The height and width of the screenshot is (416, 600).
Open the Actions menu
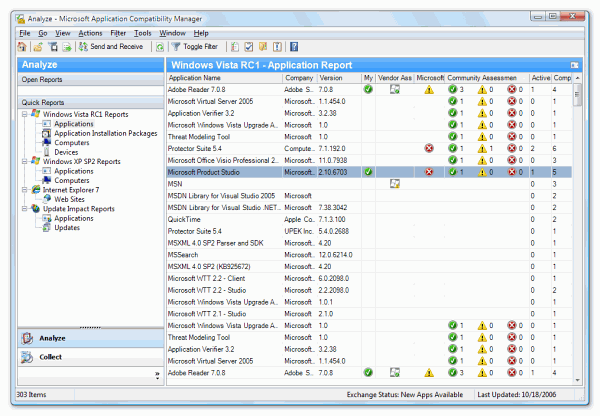[89, 33]
